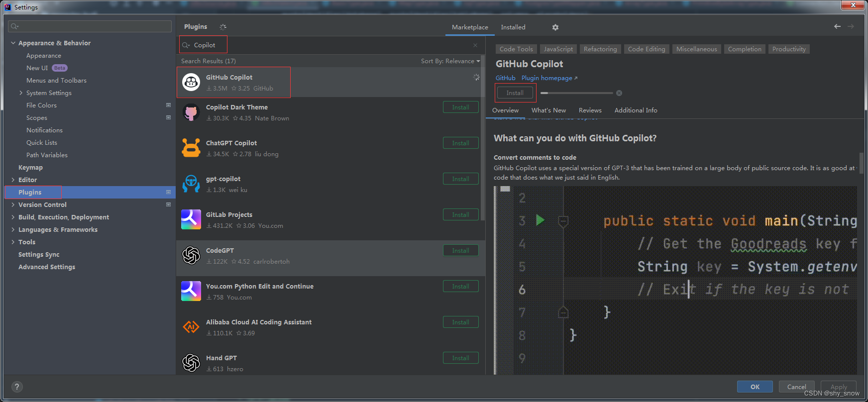Click the CodeGPT plugin icon
Viewport: 868px width, 402px height.
tap(191, 255)
